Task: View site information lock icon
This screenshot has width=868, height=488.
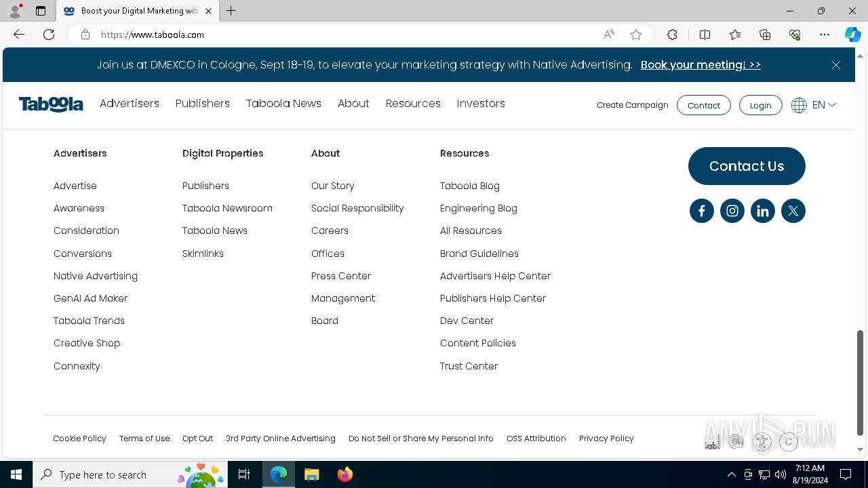Action: point(85,35)
